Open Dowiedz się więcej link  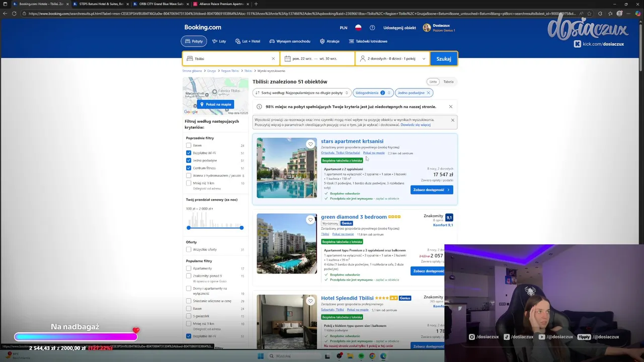(416, 125)
